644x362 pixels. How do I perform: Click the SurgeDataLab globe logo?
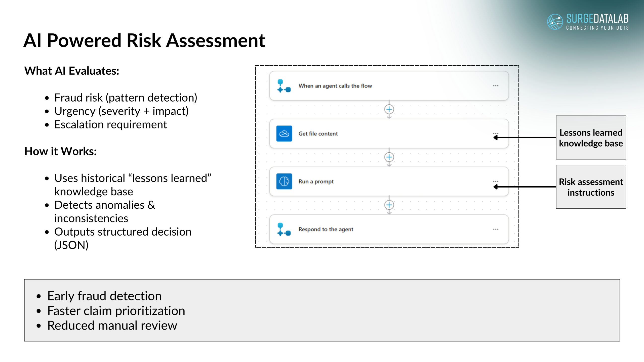click(555, 22)
